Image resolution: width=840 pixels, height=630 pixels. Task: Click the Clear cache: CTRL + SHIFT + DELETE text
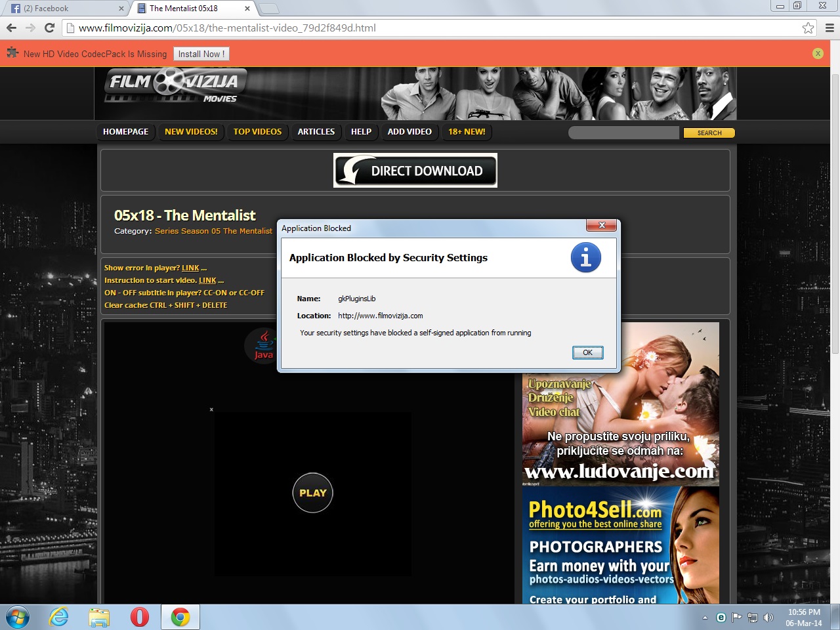pos(165,305)
